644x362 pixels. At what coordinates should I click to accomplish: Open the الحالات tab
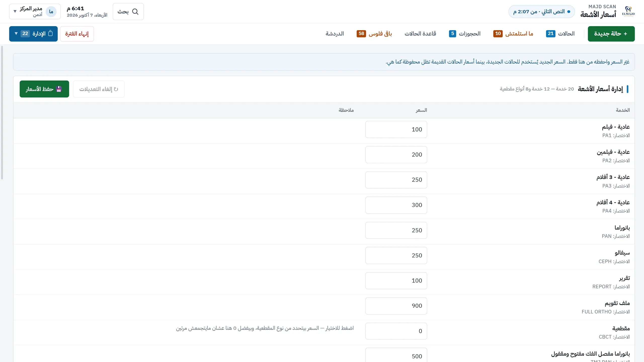pos(560,33)
